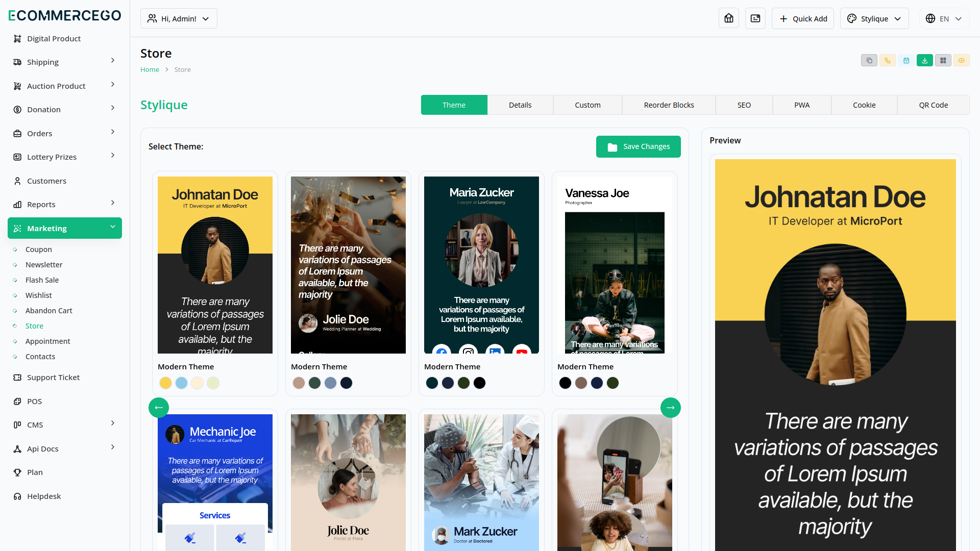Open the QR code icon button

[943, 60]
